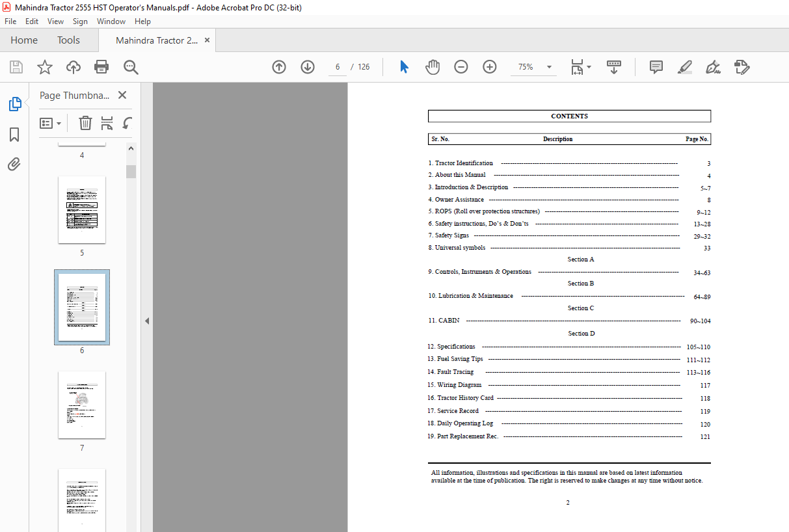Open Attachments paperclip panel

pos(14,164)
